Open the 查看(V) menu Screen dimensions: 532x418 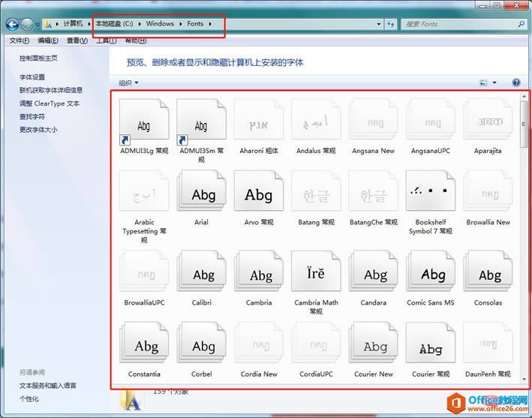[x=77, y=41]
